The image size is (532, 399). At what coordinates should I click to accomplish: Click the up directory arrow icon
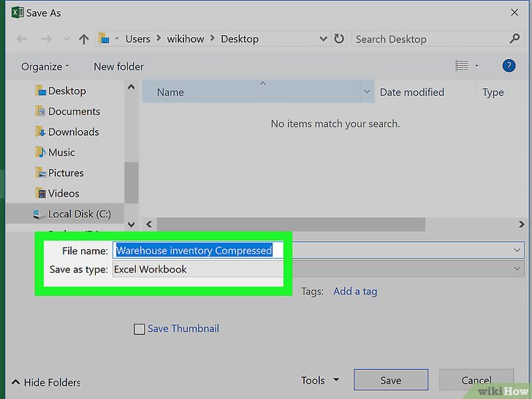(83, 39)
